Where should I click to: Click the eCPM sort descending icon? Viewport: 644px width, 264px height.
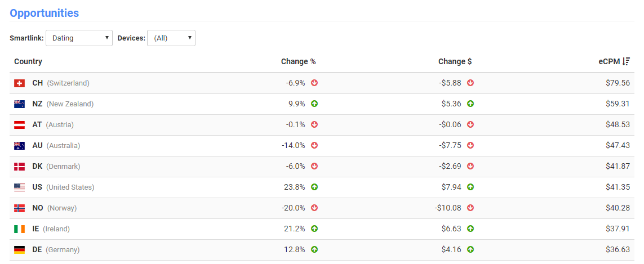(x=626, y=61)
